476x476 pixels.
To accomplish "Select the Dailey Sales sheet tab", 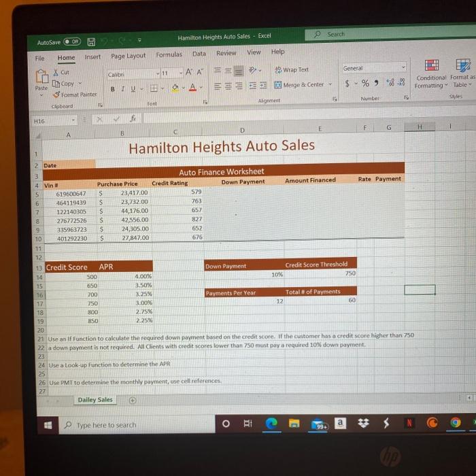I will 95,400.
